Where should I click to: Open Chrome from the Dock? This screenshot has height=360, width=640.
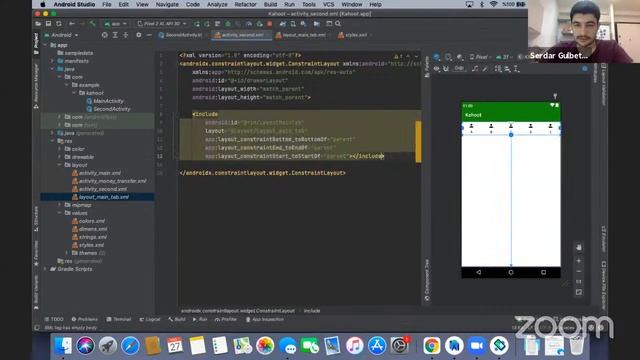coord(431,346)
